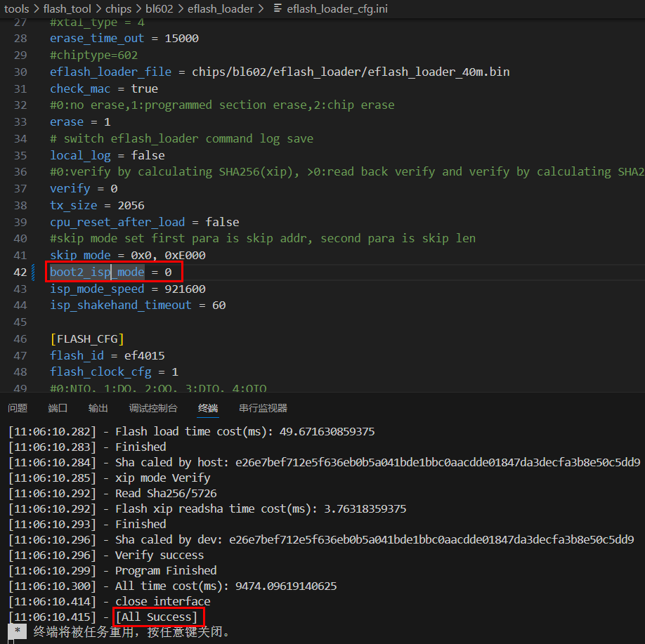Click eflash_loader_cfg.ini in the breadcrumb
The image size is (645, 644).
[x=337, y=8]
